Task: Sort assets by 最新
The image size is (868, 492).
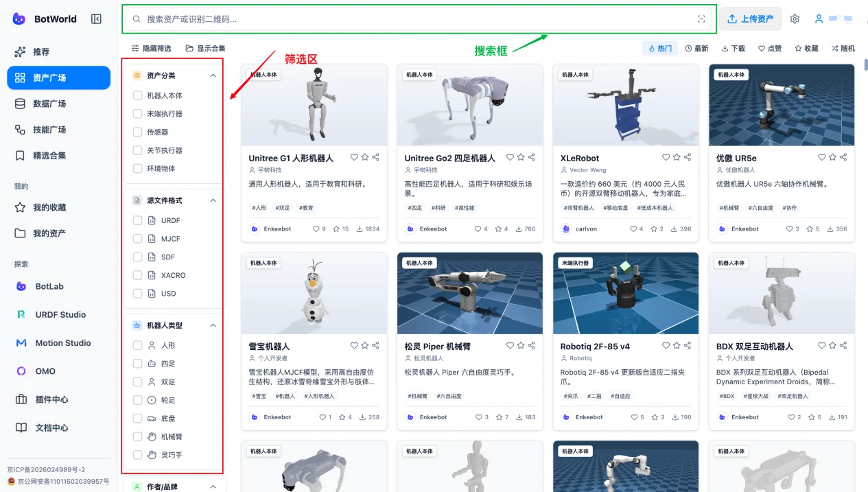Action: [x=696, y=49]
